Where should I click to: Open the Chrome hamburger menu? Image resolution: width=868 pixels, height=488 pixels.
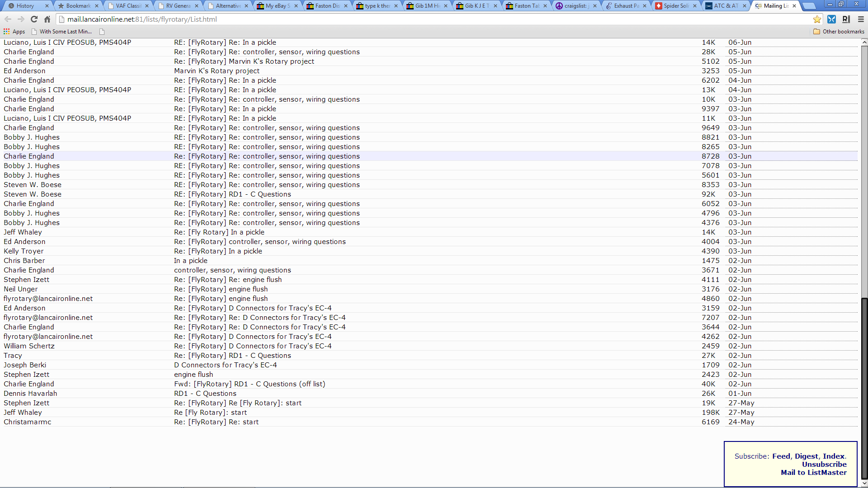[861, 19]
